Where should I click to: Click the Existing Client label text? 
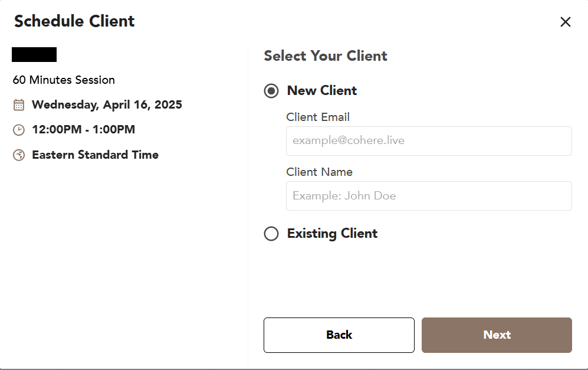click(332, 234)
